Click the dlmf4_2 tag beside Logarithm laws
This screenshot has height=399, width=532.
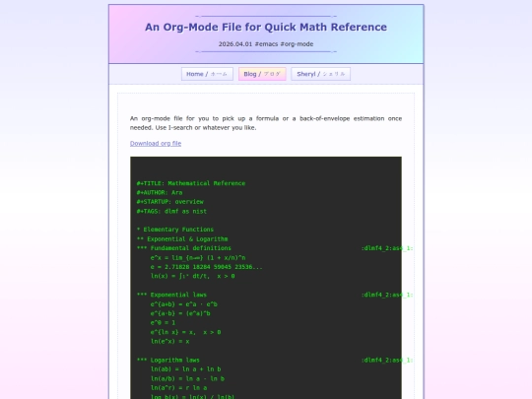[387, 360]
